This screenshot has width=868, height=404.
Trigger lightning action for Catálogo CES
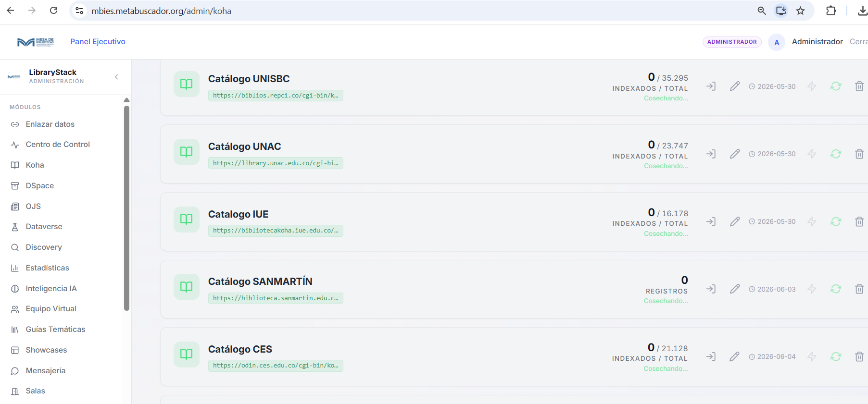812,357
